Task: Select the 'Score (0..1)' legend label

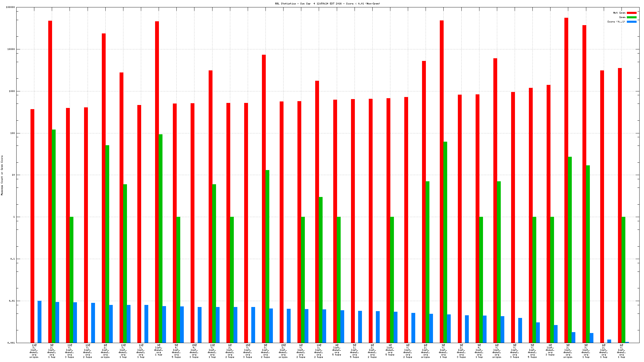Action: (616, 22)
